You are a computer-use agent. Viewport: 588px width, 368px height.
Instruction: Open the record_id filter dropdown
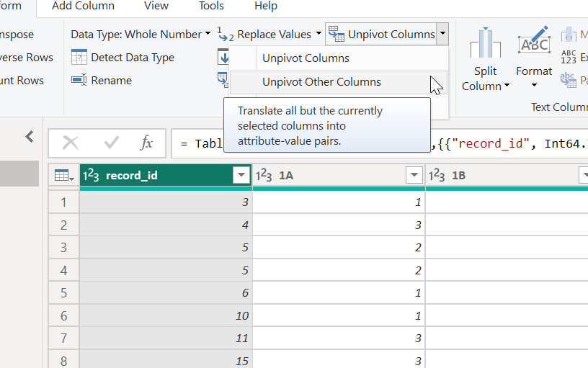[x=241, y=174]
